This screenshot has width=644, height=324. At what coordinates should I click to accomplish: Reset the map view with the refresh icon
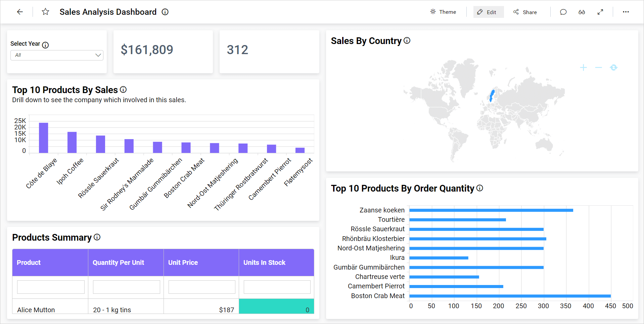[613, 67]
